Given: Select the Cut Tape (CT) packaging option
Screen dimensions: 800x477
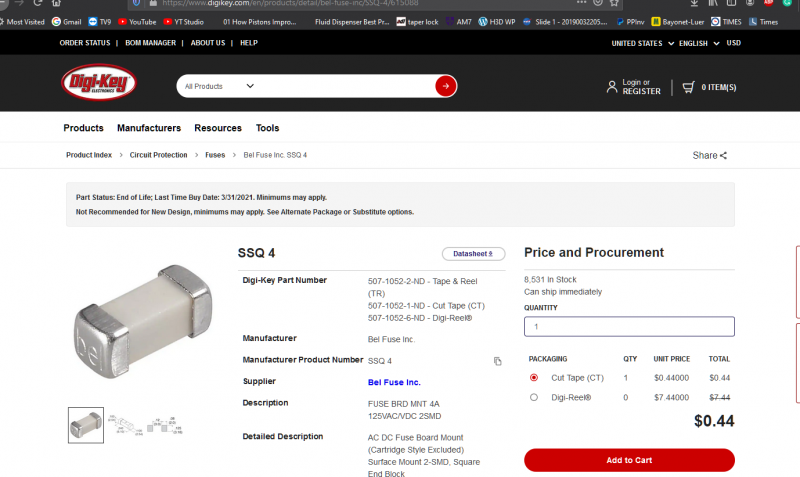Looking at the screenshot, I should [x=534, y=377].
